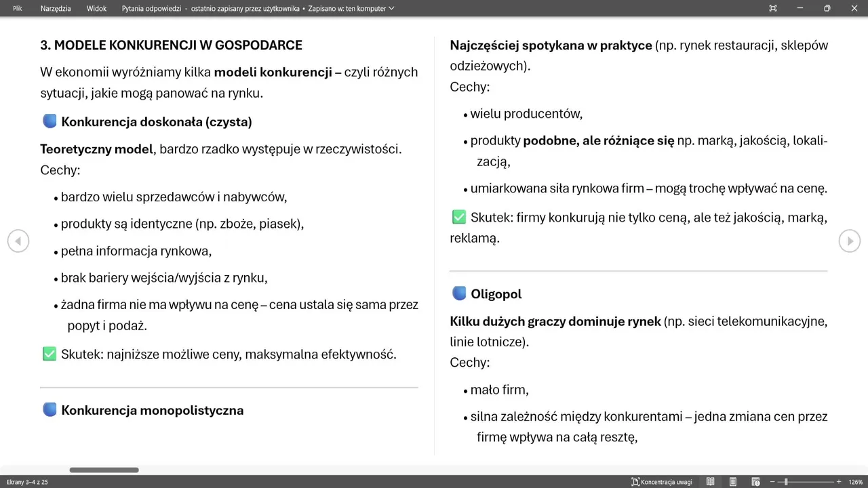Click the blue emoji beside 'Konkurencja monopolistyczna'
Screen dimensions: 868x488
(50, 409)
